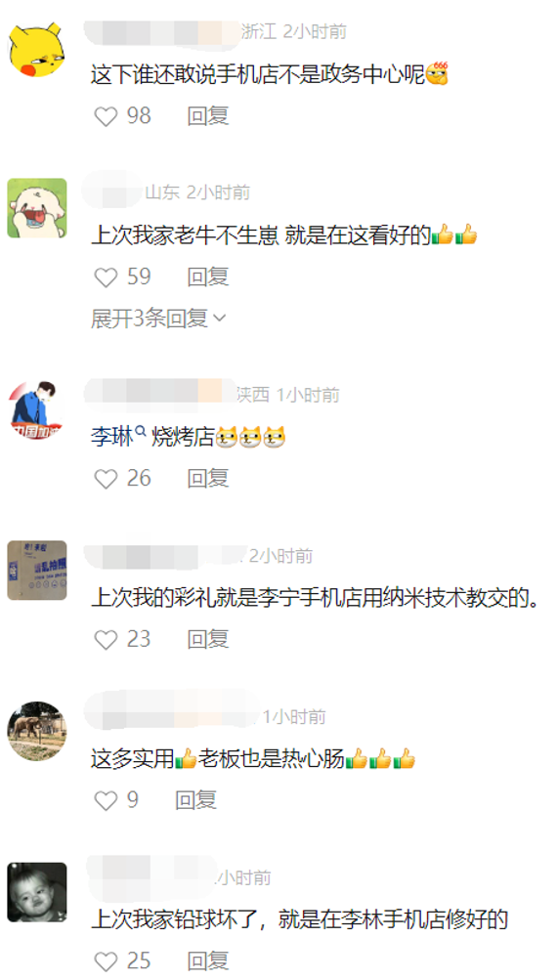Like the 李琳 烧烤店 comment

click(106, 479)
